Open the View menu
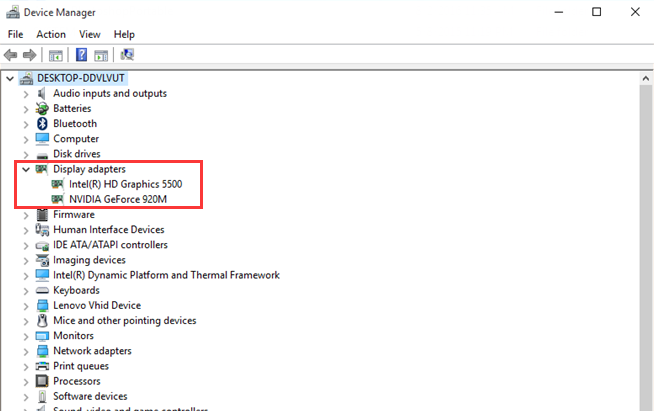 (x=90, y=34)
